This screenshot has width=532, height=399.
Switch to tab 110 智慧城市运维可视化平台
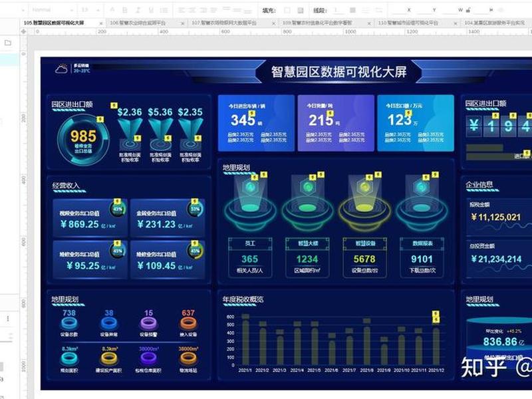(x=408, y=23)
